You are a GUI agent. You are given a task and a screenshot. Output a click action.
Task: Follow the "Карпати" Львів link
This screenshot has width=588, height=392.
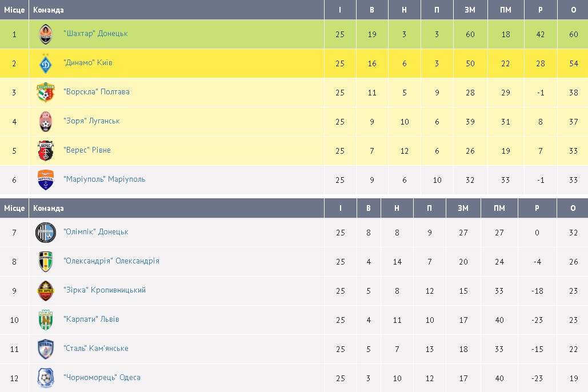91,319
